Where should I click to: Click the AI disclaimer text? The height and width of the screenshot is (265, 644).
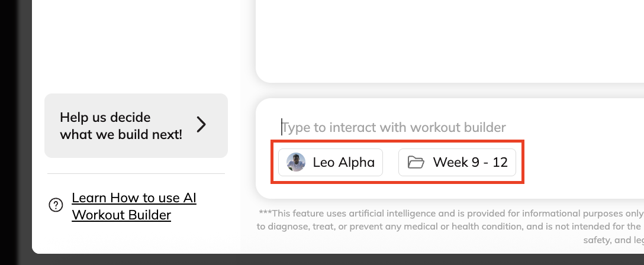coord(450,227)
